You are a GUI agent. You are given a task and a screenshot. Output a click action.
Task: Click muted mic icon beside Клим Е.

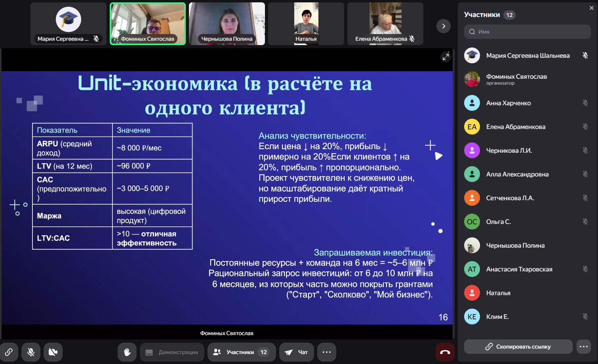tap(585, 317)
